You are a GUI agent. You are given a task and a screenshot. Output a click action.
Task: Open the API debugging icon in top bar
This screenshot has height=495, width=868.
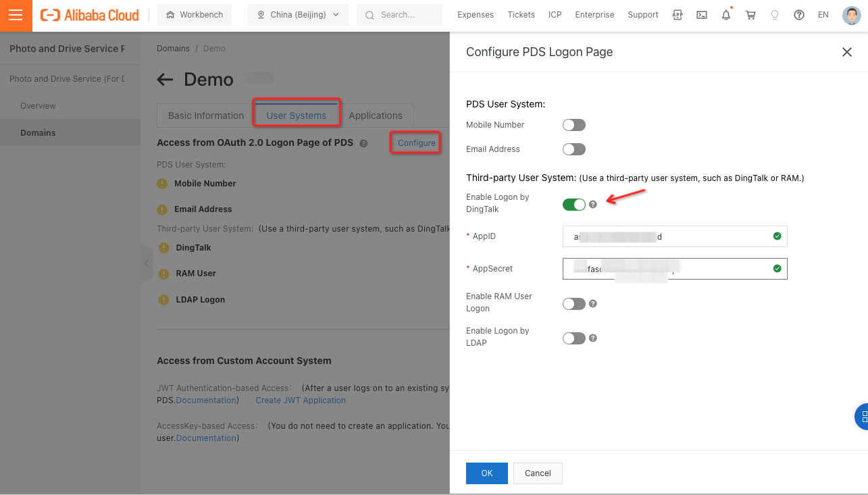(x=678, y=15)
